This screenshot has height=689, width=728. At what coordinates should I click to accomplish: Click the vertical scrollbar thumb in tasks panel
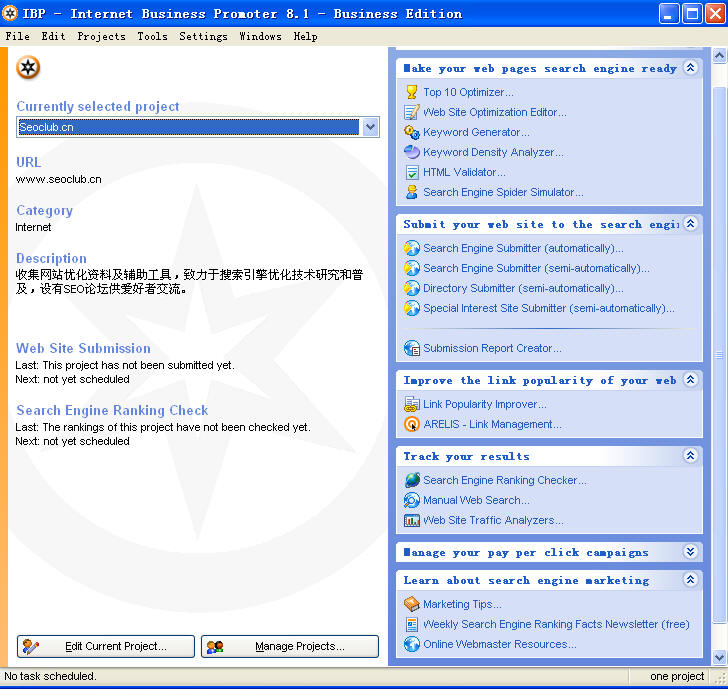(x=719, y=355)
